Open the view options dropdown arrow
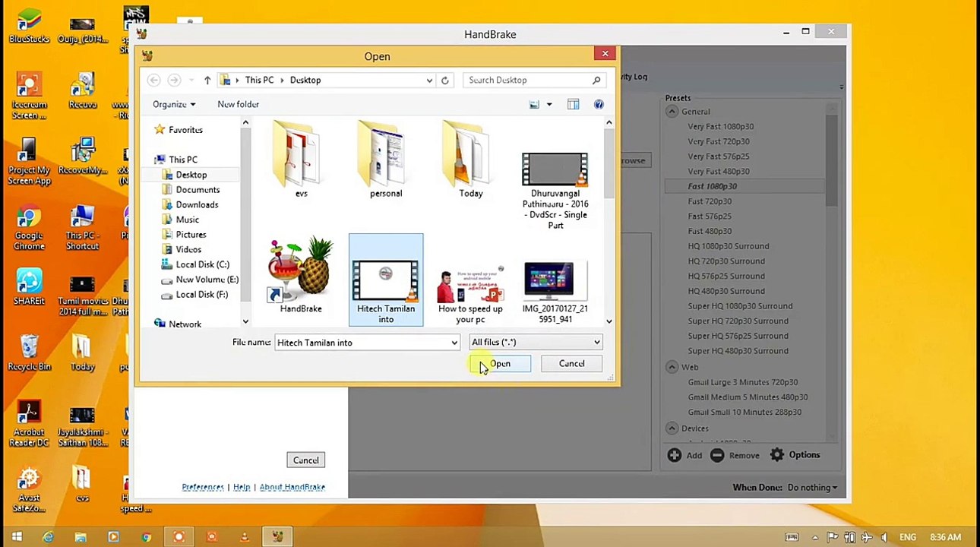 click(549, 104)
